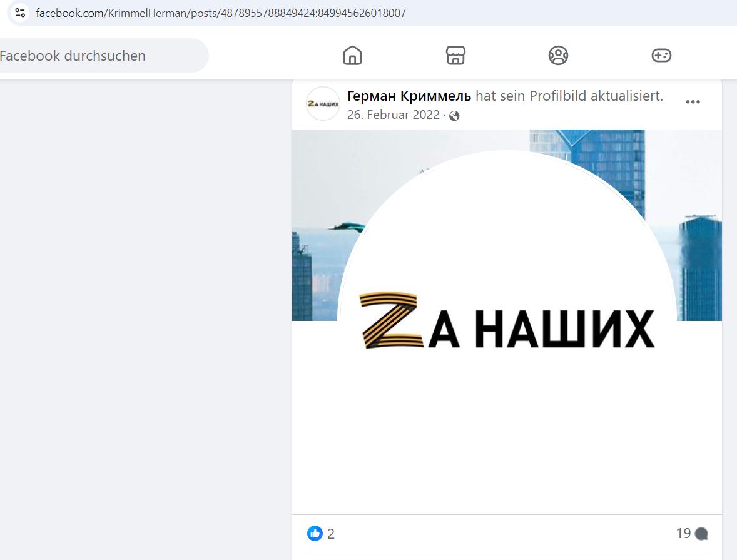The image size is (737, 560).
Task: Click the text 'hat sein Profilbild aktualisiert.'
Action: point(569,96)
